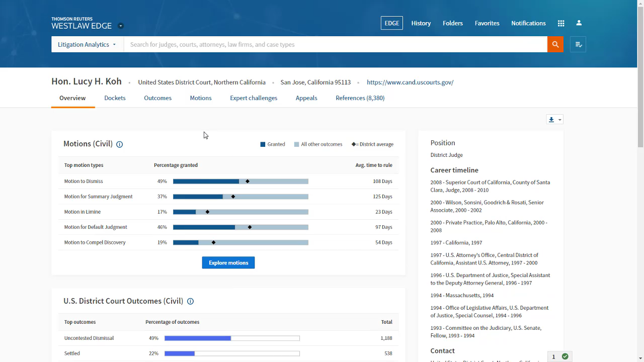The height and width of the screenshot is (362, 644).
Task: Click the orange search magnifier button
Action: (555, 44)
